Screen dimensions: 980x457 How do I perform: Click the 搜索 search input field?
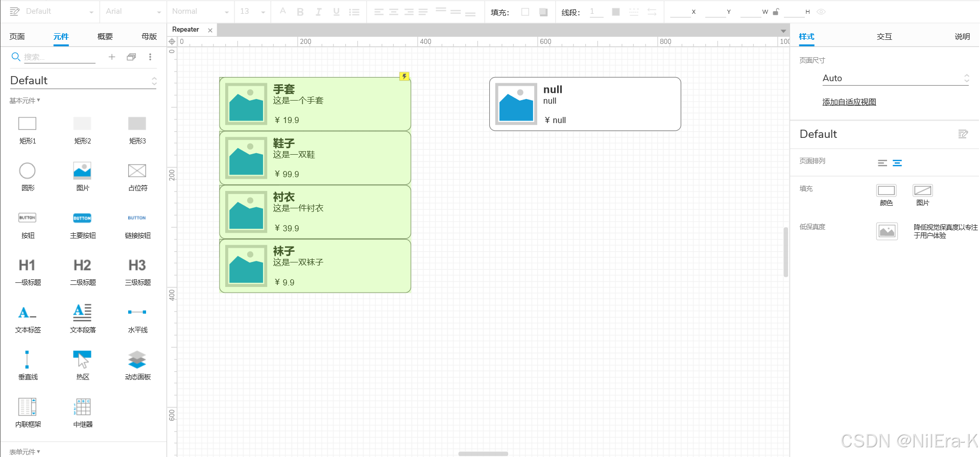[x=59, y=57]
